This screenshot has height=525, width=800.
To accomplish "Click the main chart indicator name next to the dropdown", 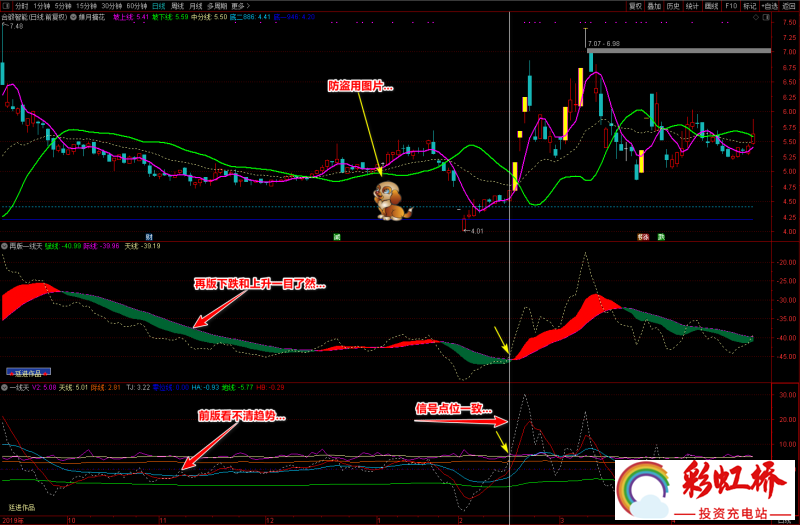I will click(91, 17).
